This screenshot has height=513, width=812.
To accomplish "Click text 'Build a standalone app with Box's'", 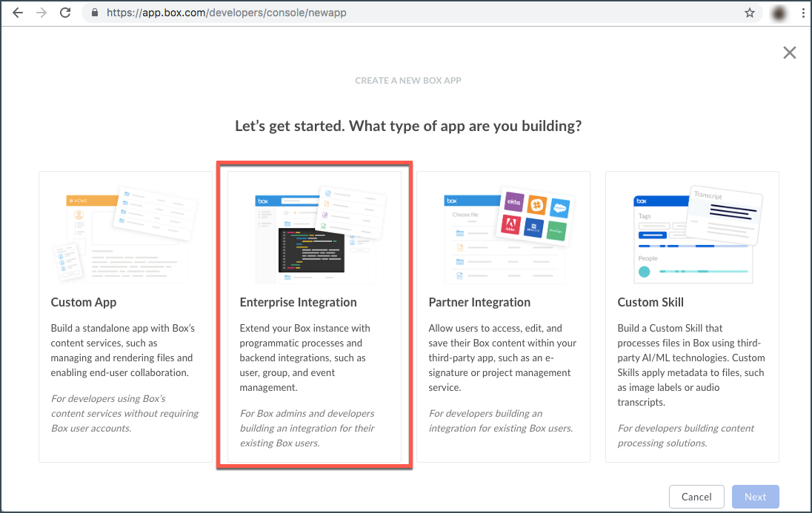I will pos(123,328).
